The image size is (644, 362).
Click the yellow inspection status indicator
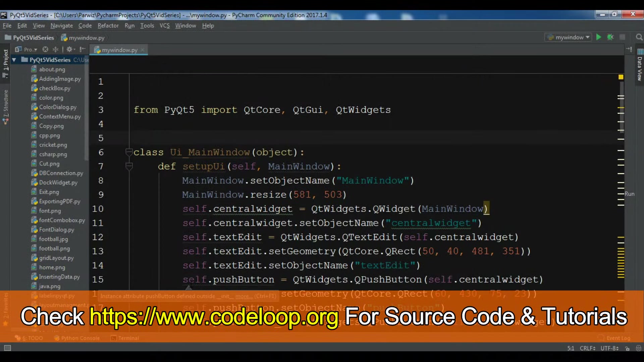pos(621,77)
